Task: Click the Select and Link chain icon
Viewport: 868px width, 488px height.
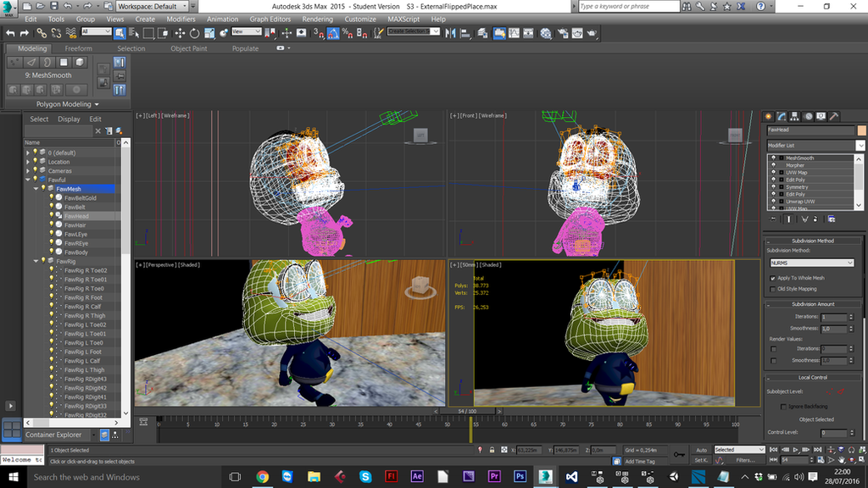Action: click(x=42, y=33)
